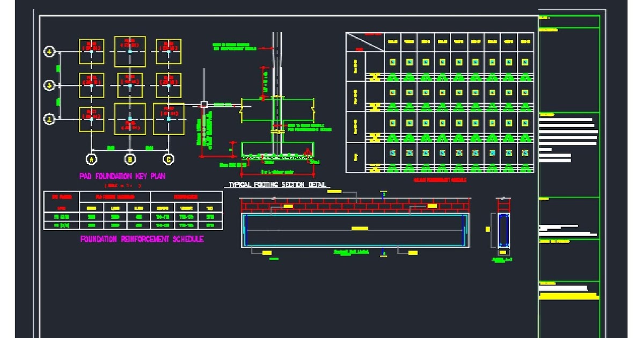The width and height of the screenshot is (644, 338).
Task: Select grid bubble A below the key plan
Action: tap(92, 159)
